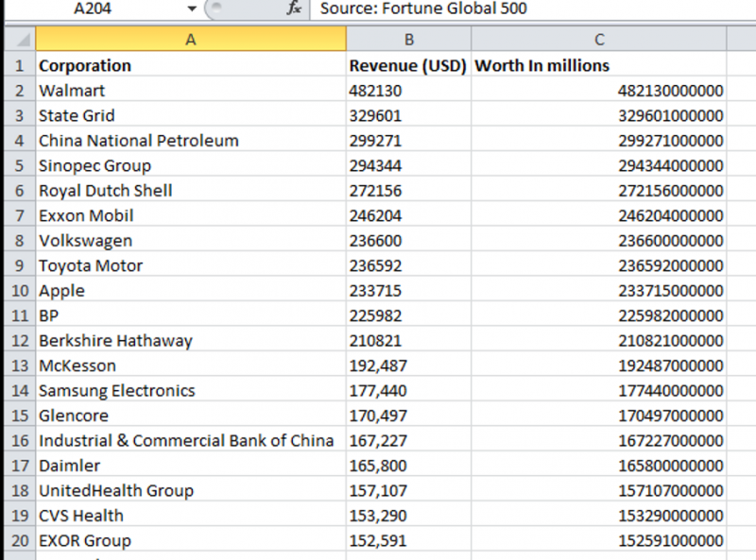Select the Industrial & Commercial Bank of China cell

(191, 440)
